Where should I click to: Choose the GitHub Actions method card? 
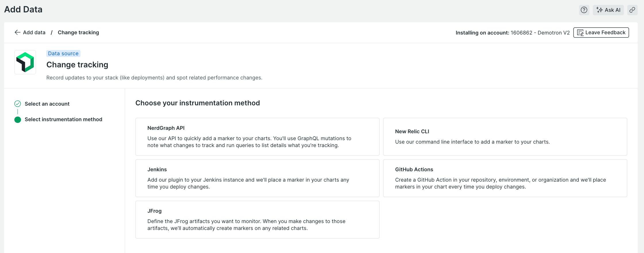(x=505, y=178)
